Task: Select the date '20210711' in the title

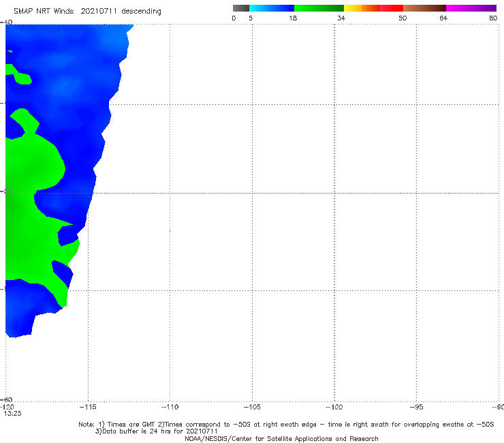Action: click(99, 12)
